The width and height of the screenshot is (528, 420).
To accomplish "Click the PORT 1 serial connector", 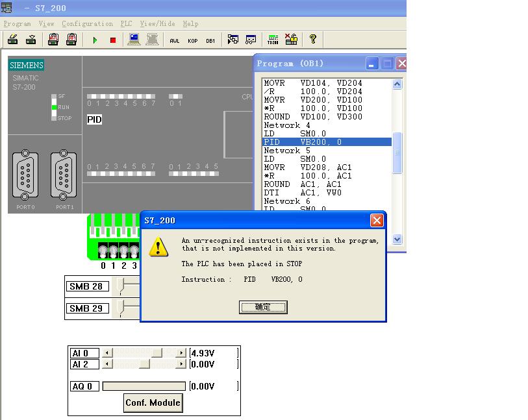I will (x=63, y=175).
